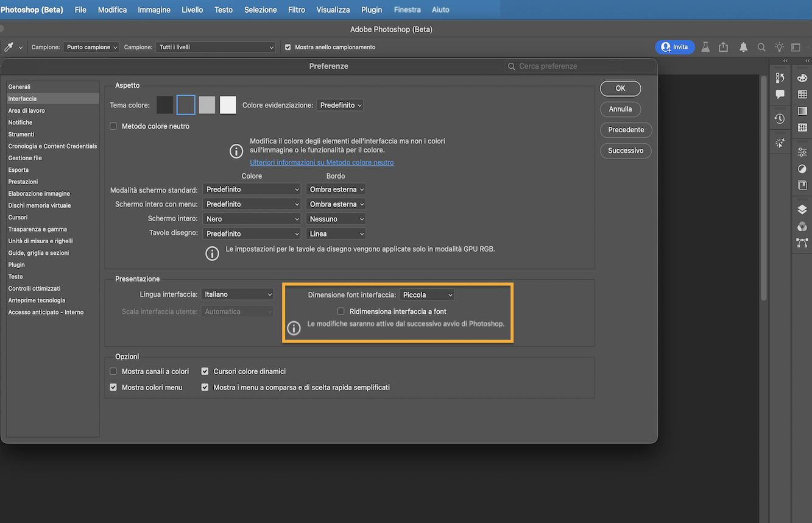Select the Gradients panel icon
812x523 pixels.
[x=802, y=111]
